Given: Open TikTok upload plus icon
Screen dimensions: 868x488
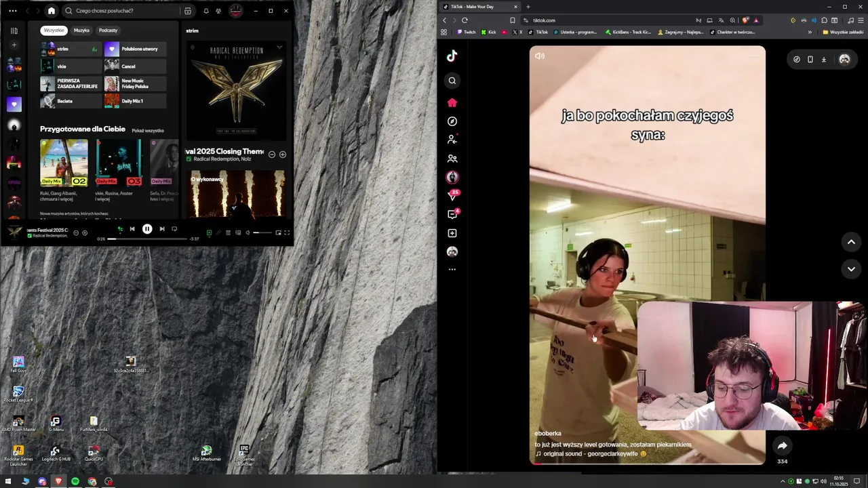Looking at the screenshot, I should click(x=452, y=233).
